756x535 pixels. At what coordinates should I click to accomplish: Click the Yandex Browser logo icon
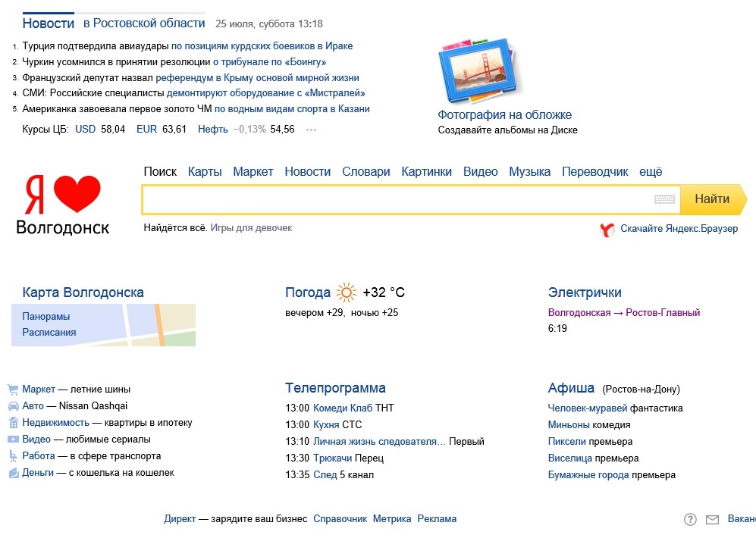pos(607,230)
